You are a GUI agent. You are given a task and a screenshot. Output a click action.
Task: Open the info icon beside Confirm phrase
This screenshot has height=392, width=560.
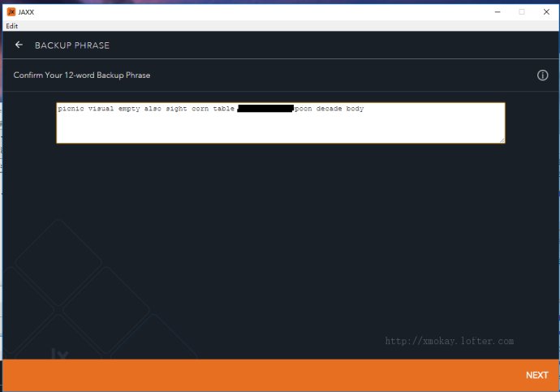(542, 75)
